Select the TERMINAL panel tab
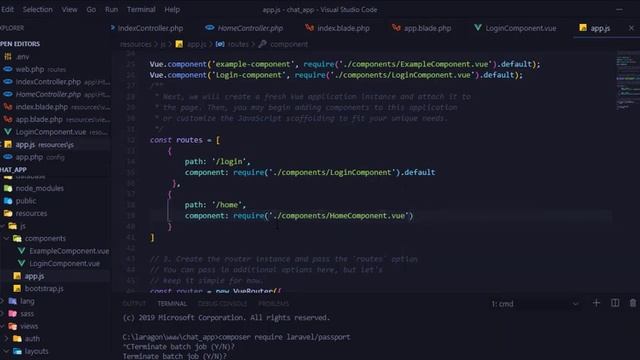The width and height of the screenshot is (640, 360). [x=172, y=304]
